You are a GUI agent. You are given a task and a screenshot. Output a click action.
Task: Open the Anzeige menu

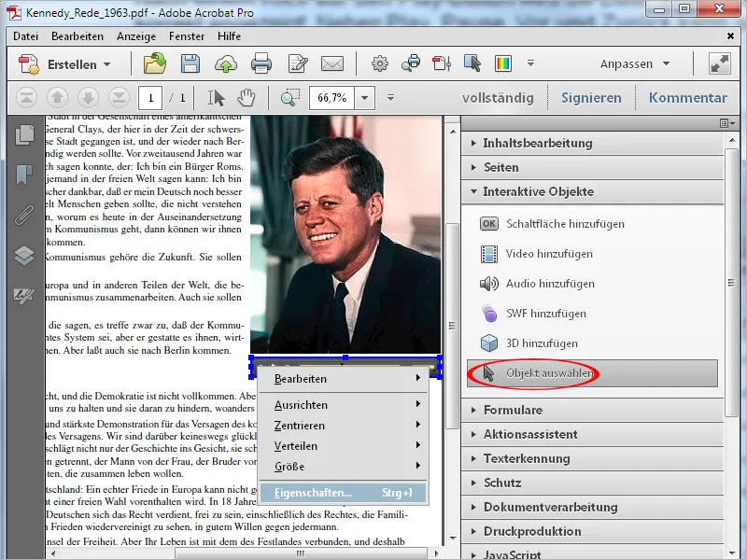point(136,36)
